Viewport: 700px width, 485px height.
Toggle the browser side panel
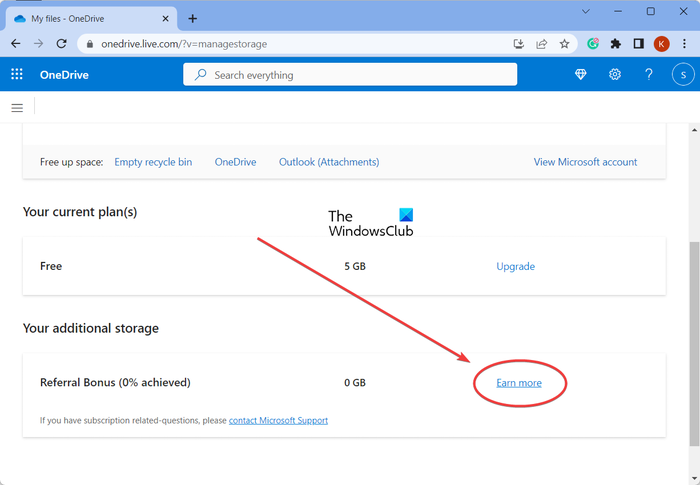pyautogui.click(x=638, y=43)
